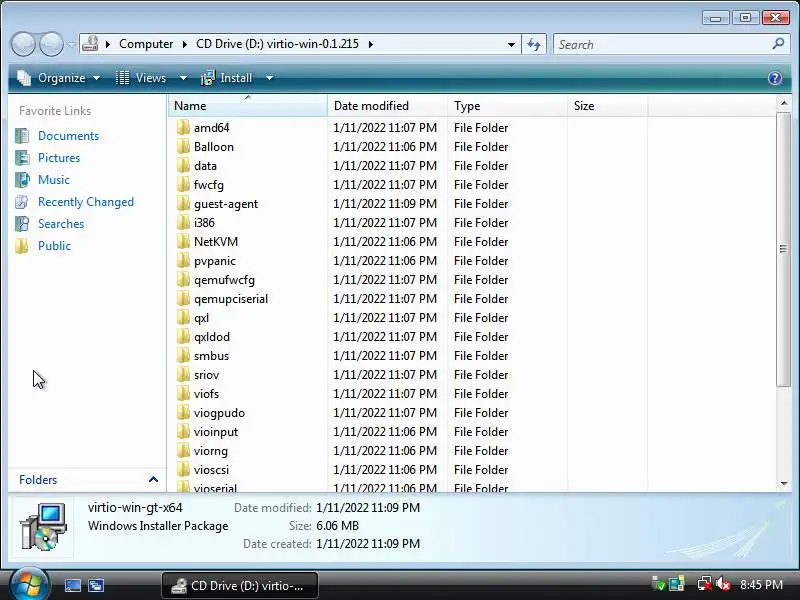Go forward with the Forward arrow button
This screenshot has width=800, height=600.
tap(51, 44)
